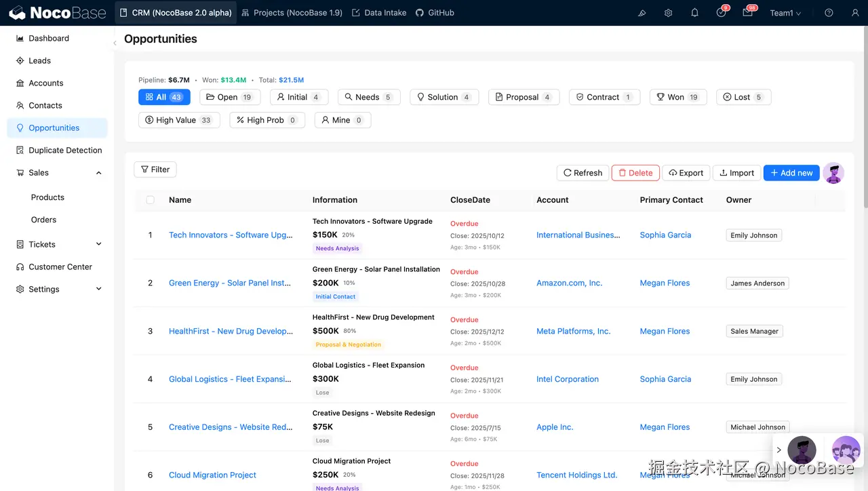Image resolution: width=868 pixels, height=491 pixels.
Task: Select the All 43 filter tab
Action: click(x=164, y=98)
